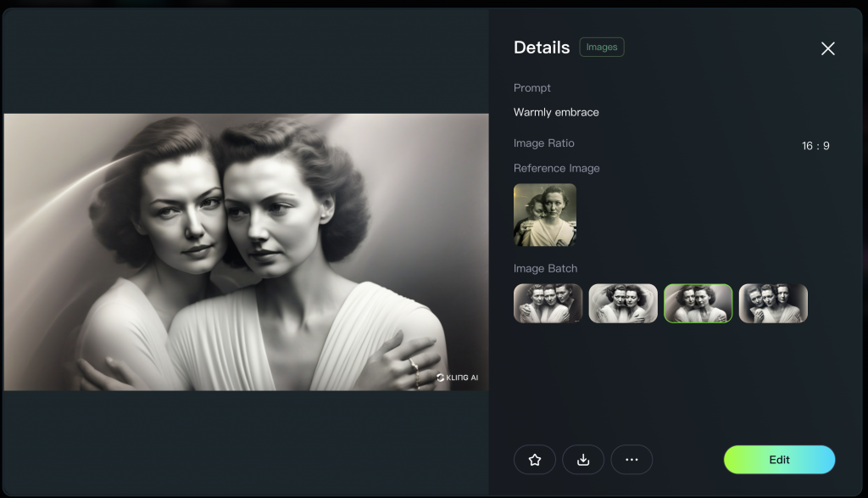Close the Details panel with the X
The width and height of the screenshot is (868, 498).
coord(827,48)
